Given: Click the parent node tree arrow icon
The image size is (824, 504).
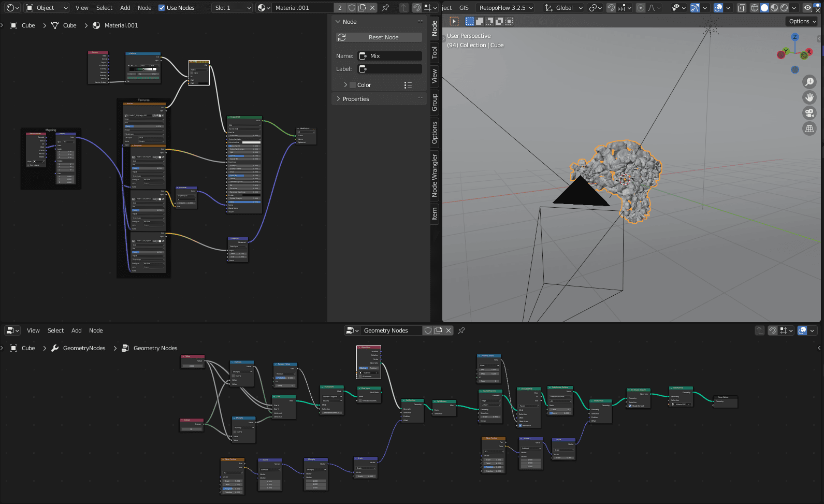Looking at the screenshot, I should pyautogui.click(x=404, y=8).
